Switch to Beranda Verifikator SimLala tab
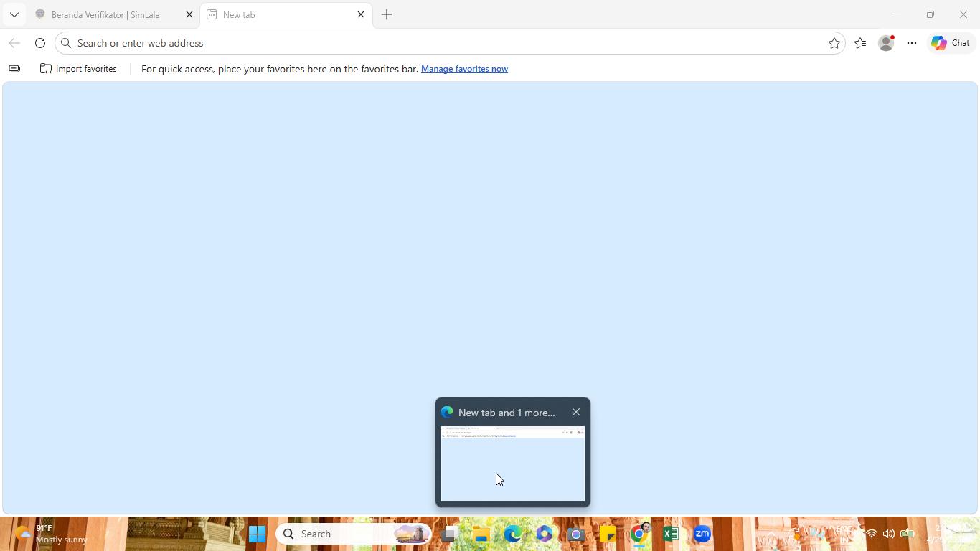The width and height of the screenshot is (980, 551). pos(105,14)
